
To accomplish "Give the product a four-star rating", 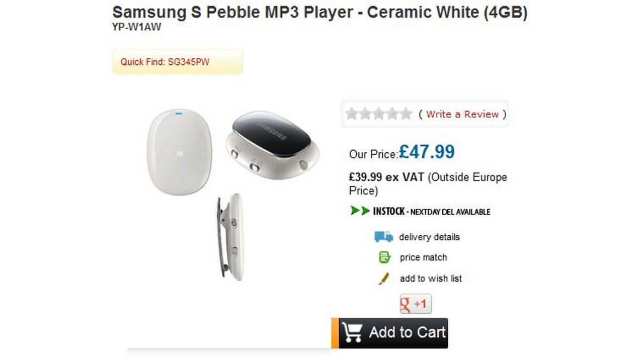I will point(391,114).
